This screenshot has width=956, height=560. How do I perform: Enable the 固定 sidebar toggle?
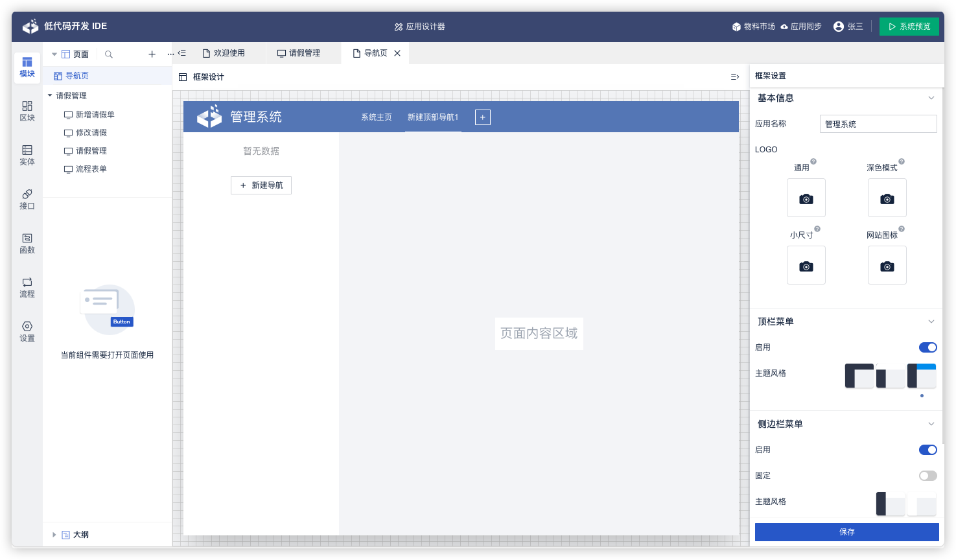tap(927, 476)
